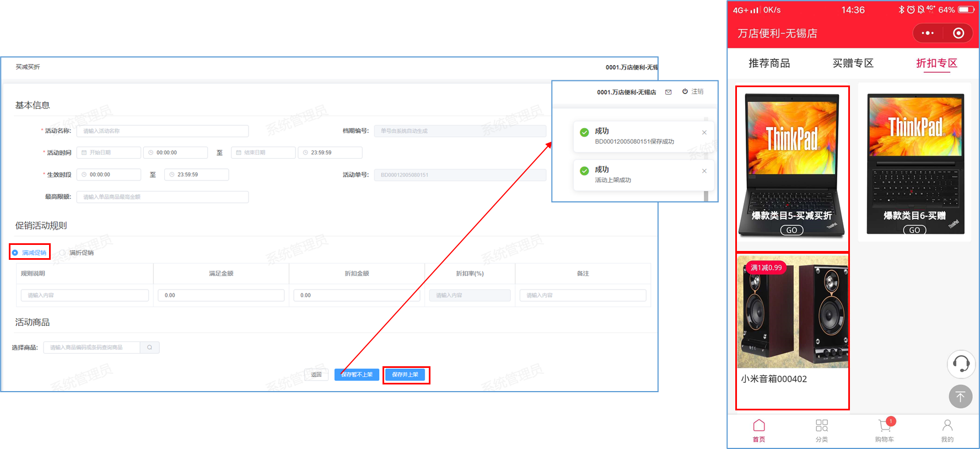The height and width of the screenshot is (449, 980).
Task: Click the 基本信息 section heading
Action: (x=33, y=105)
